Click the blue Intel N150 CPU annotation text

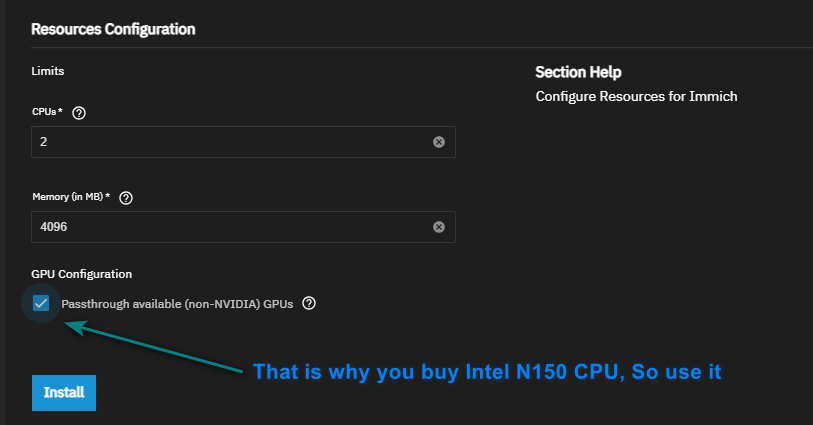click(x=487, y=372)
